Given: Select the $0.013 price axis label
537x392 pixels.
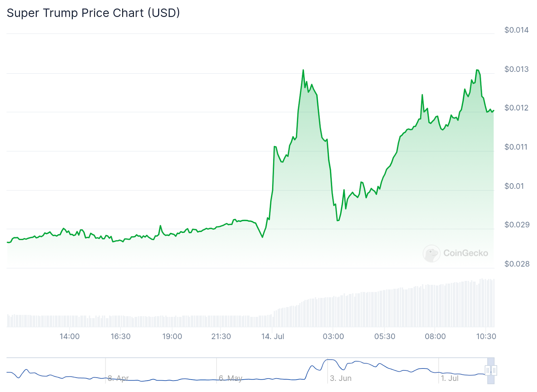Looking at the screenshot, I should click(517, 69).
